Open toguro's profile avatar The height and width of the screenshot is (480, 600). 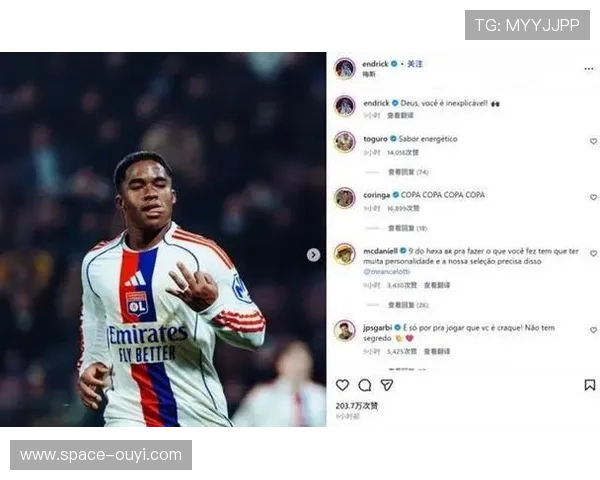click(345, 142)
